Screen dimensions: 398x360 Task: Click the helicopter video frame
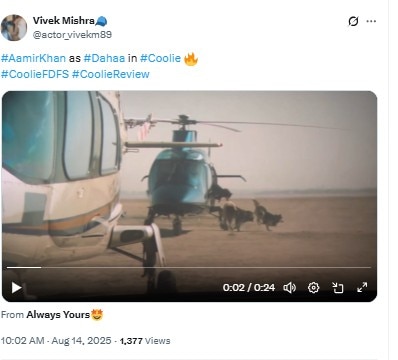[189, 180]
